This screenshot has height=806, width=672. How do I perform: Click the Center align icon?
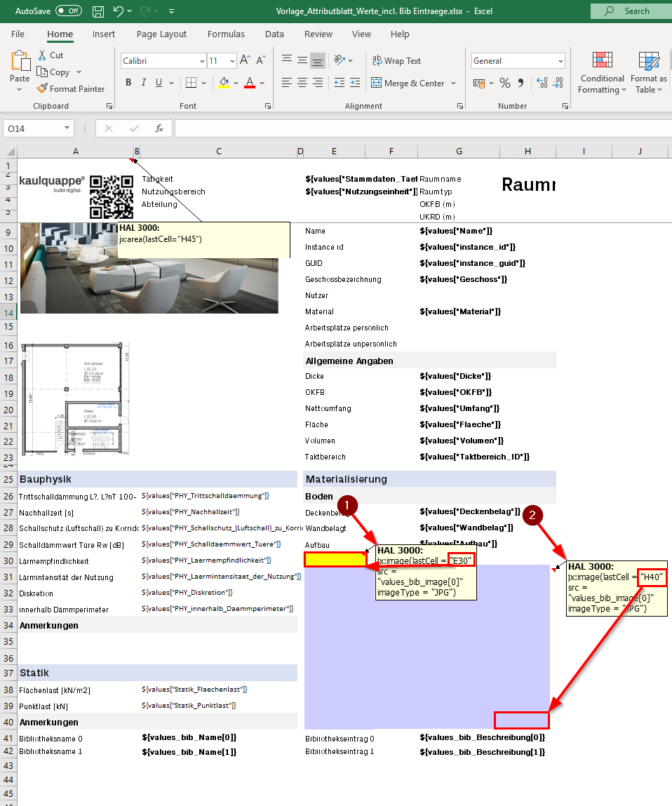click(x=302, y=82)
